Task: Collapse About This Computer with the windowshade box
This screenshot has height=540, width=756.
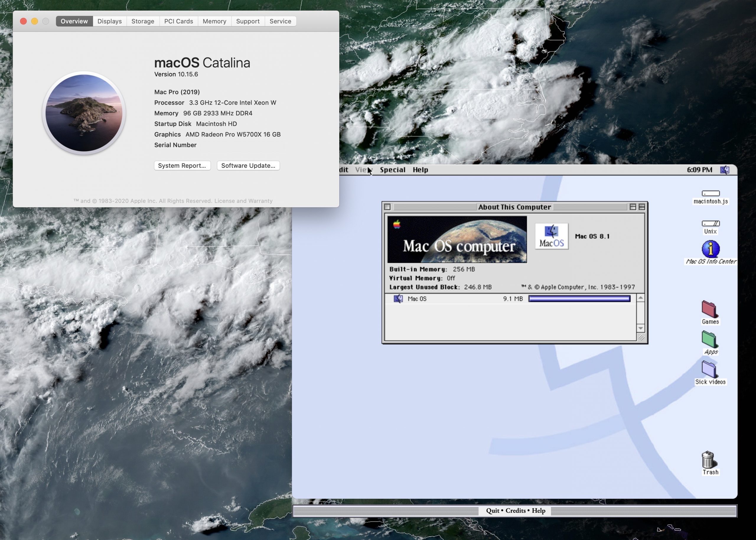Action: tap(642, 207)
